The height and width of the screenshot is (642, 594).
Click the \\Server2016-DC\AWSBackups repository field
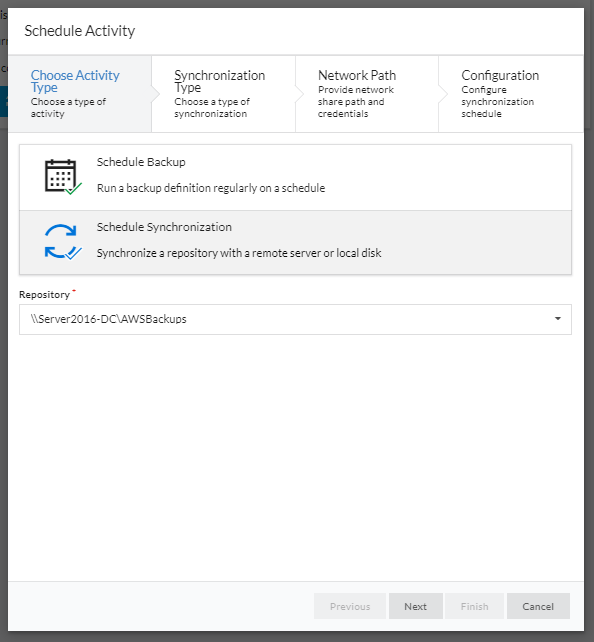pyautogui.click(x=295, y=319)
